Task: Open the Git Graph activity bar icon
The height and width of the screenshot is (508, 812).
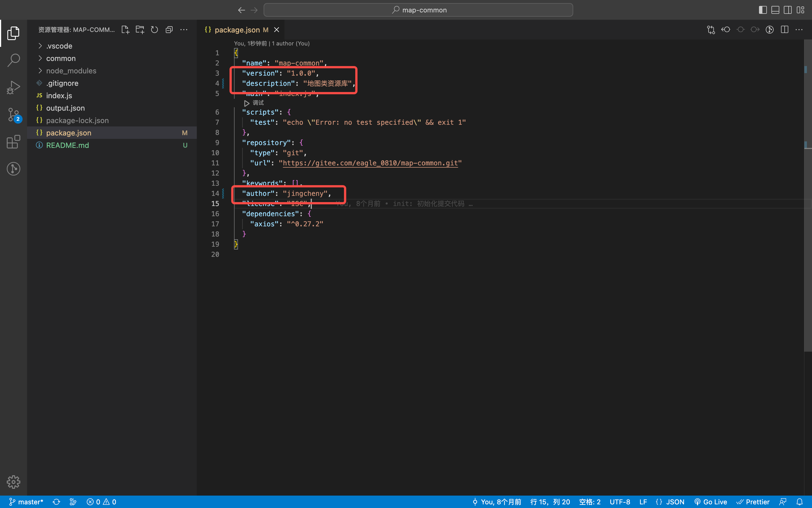Action: click(x=14, y=169)
